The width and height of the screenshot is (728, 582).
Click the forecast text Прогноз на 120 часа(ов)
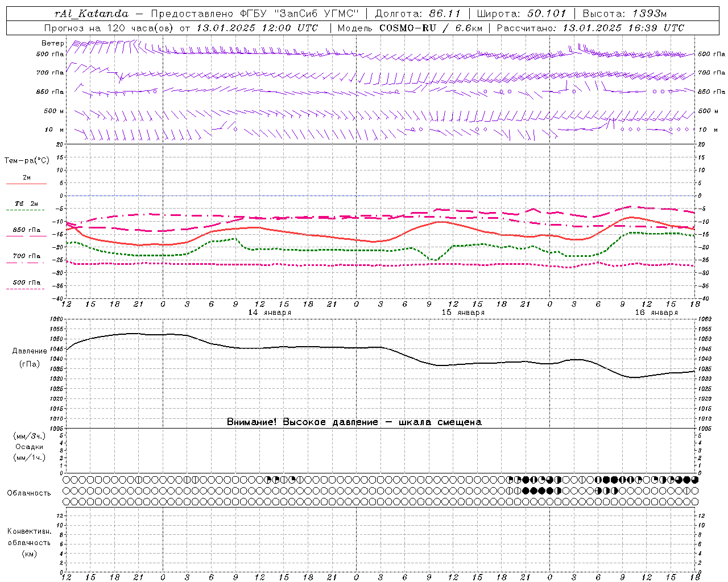[x=108, y=28]
